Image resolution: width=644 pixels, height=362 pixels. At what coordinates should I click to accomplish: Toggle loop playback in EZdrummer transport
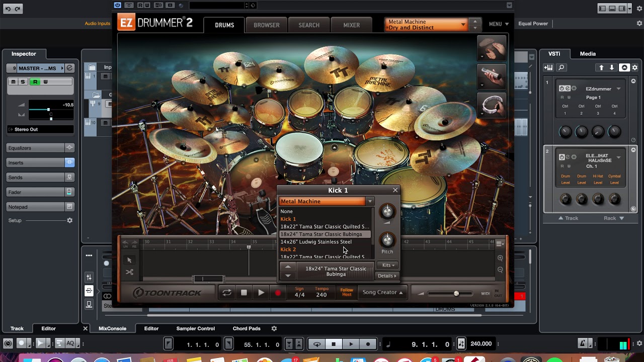(227, 293)
